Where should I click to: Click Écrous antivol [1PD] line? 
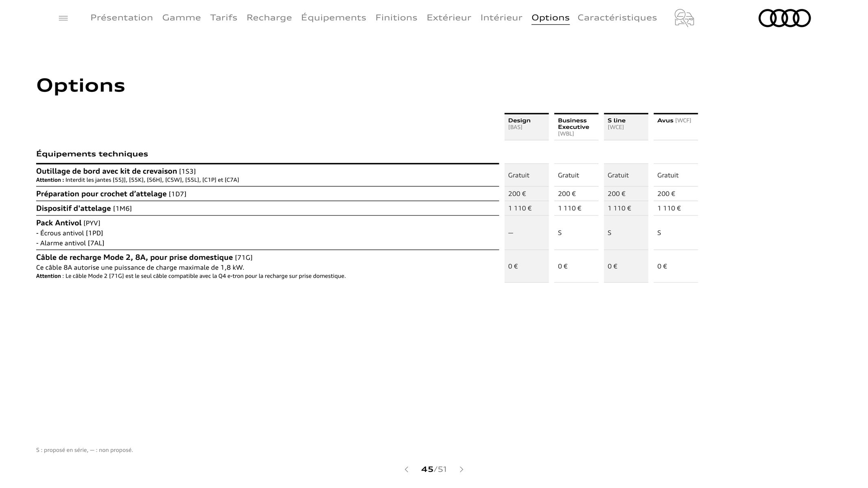(x=70, y=233)
